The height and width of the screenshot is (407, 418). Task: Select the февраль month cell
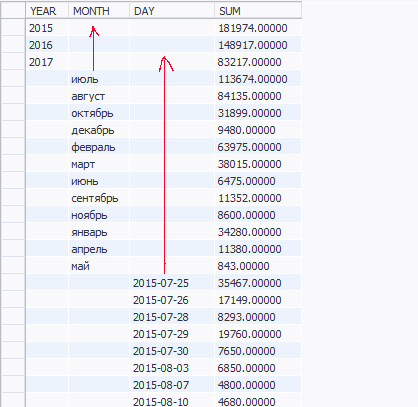[99, 147]
